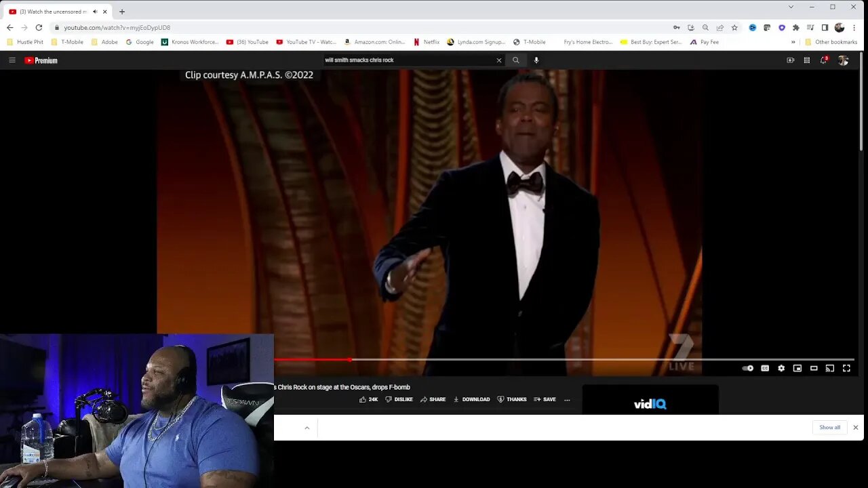Click the URL address bar

359,28
